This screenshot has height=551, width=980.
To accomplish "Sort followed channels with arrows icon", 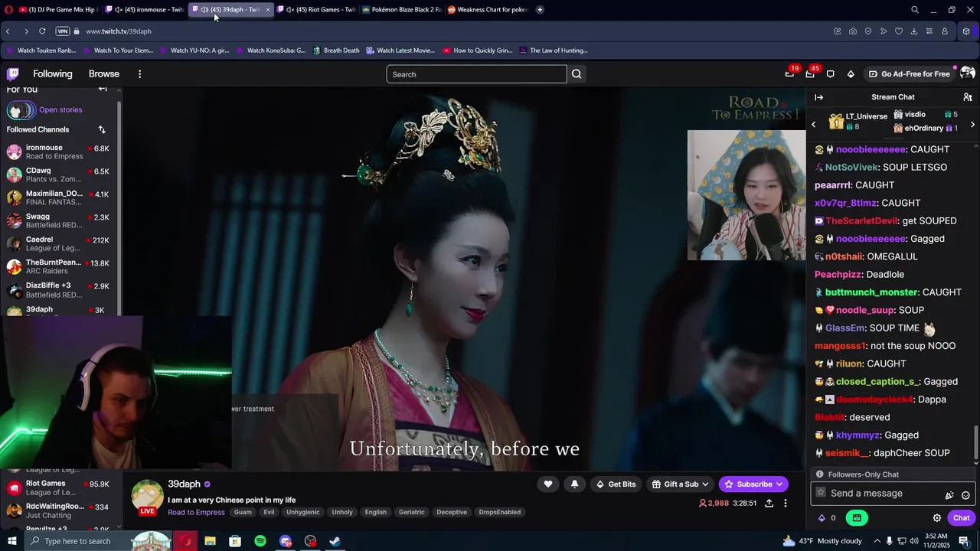I will coord(102,129).
